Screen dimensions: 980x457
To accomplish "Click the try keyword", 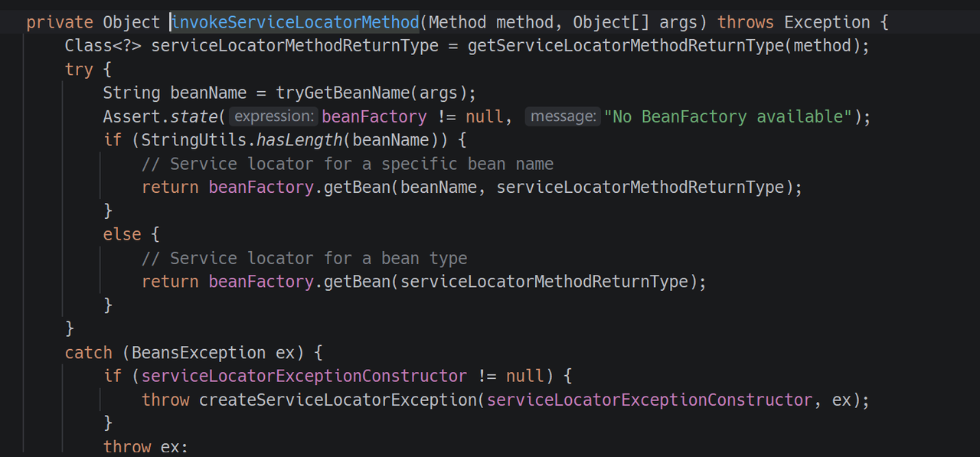I will pos(79,70).
